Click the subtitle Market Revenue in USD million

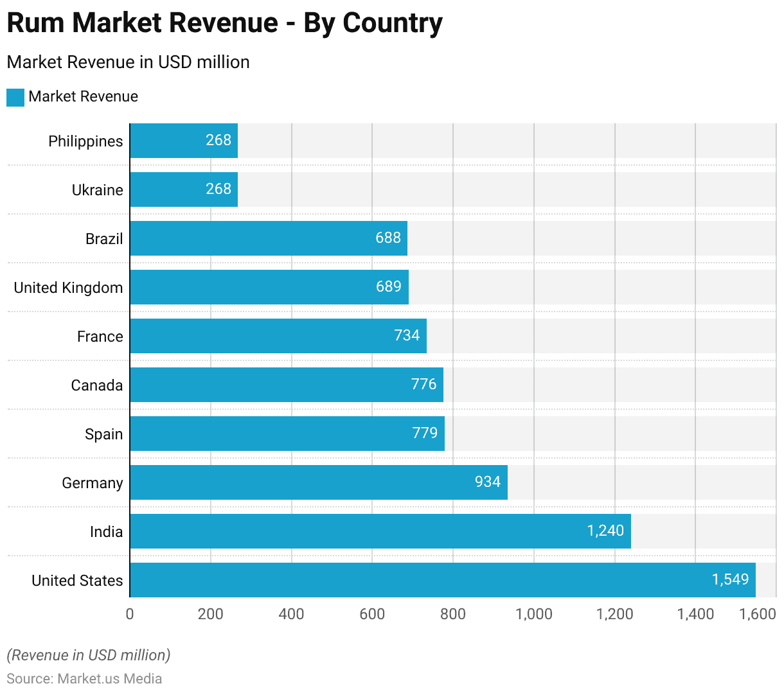(x=128, y=62)
